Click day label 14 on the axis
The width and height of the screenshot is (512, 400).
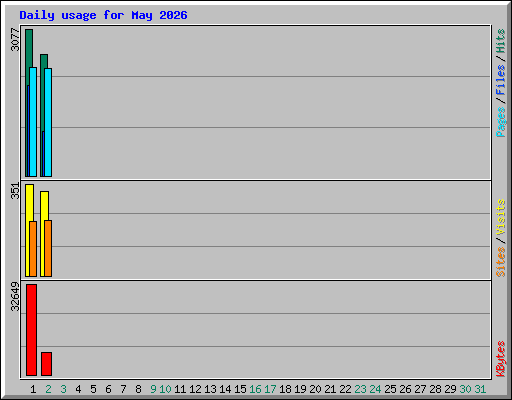pyautogui.click(x=225, y=389)
